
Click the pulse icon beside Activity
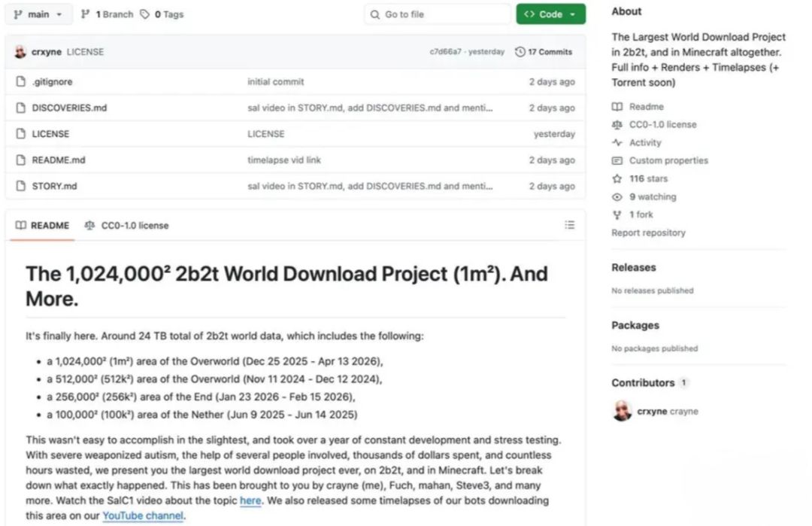coord(617,142)
